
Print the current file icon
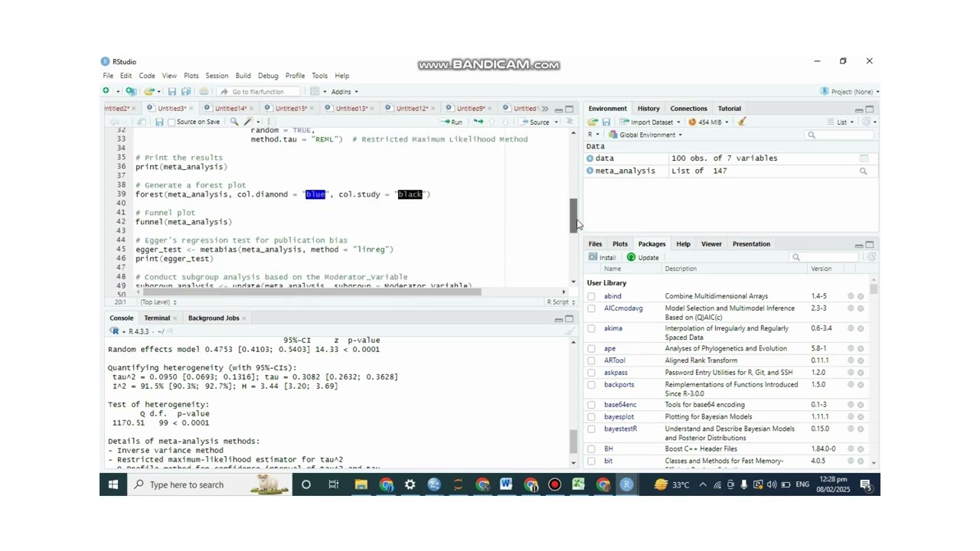tap(204, 91)
